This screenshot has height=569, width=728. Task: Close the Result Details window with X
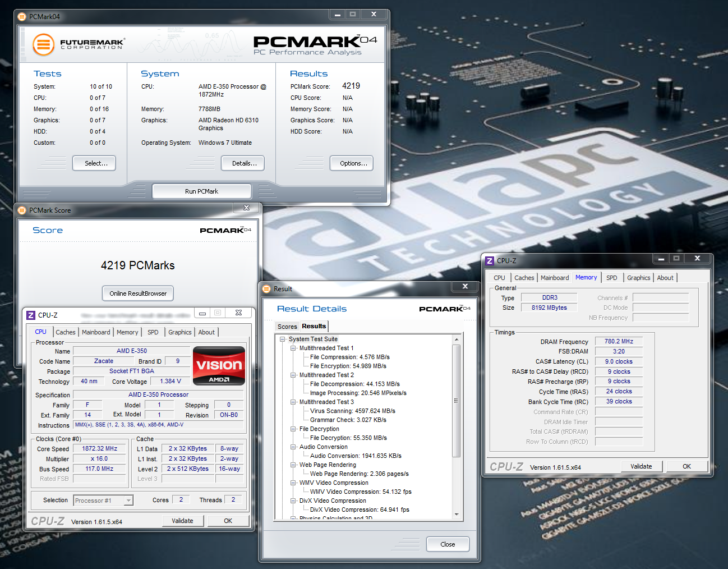point(465,286)
